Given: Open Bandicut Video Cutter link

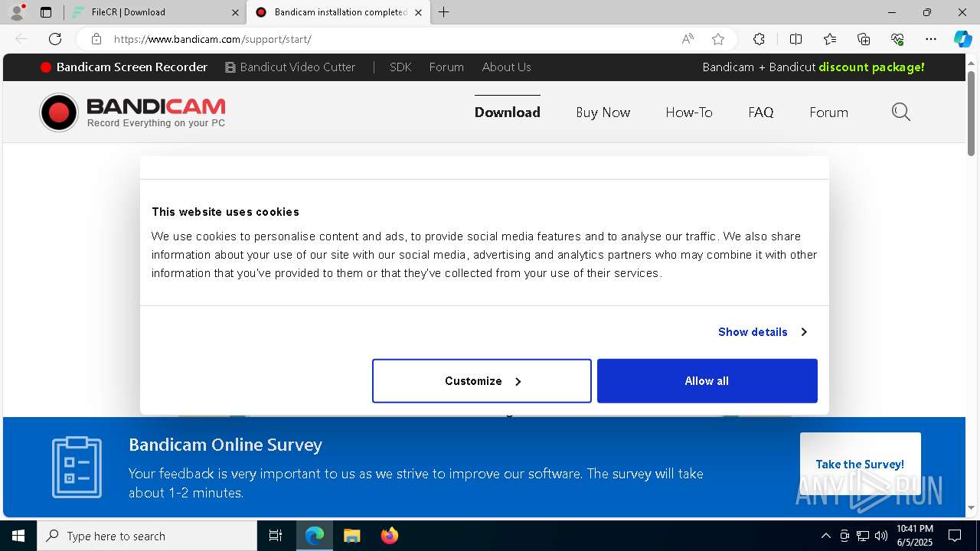Looking at the screenshot, I should (290, 67).
